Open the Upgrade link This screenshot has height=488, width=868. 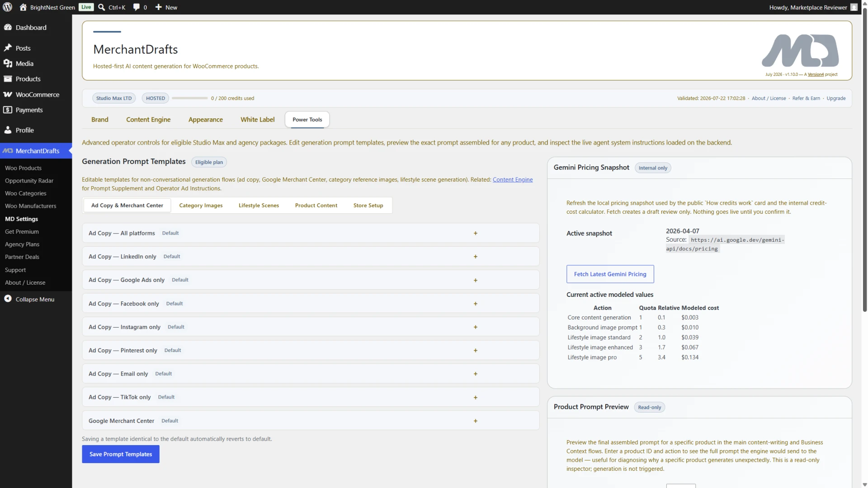point(836,99)
